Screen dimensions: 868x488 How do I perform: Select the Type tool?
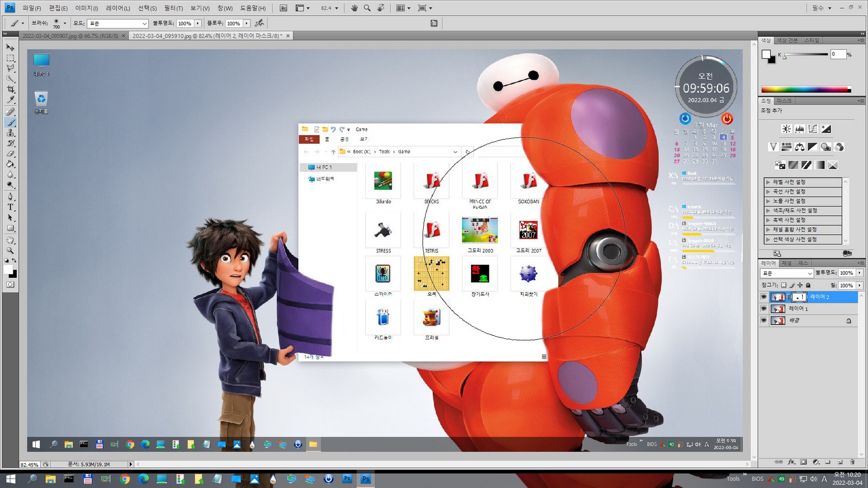pos(10,207)
